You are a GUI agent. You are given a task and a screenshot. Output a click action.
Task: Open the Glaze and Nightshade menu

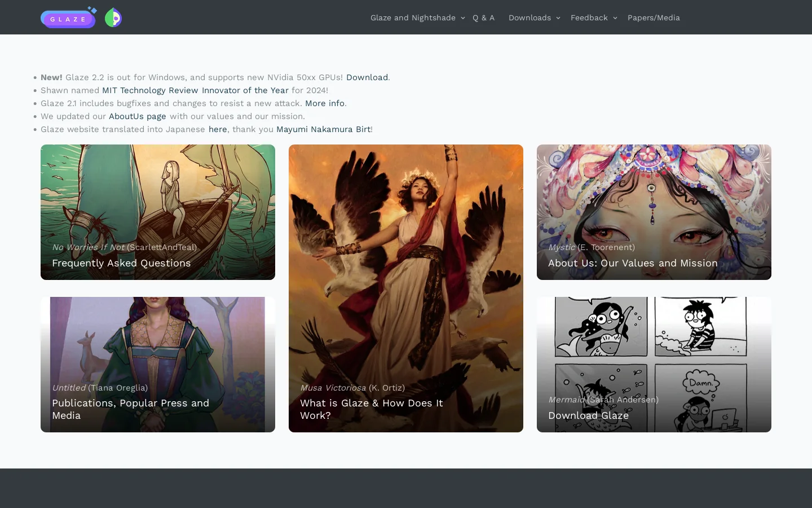(413, 17)
